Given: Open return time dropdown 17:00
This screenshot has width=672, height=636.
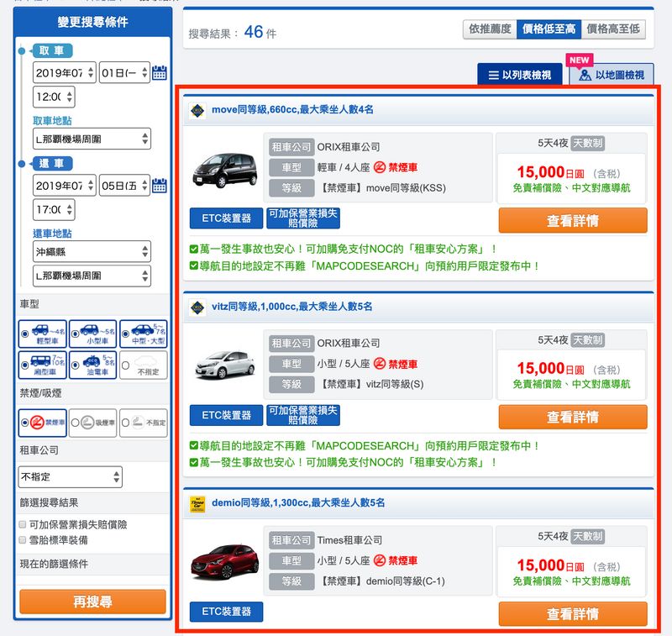Looking at the screenshot, I should pyautogui.click(x=54, y=209).
